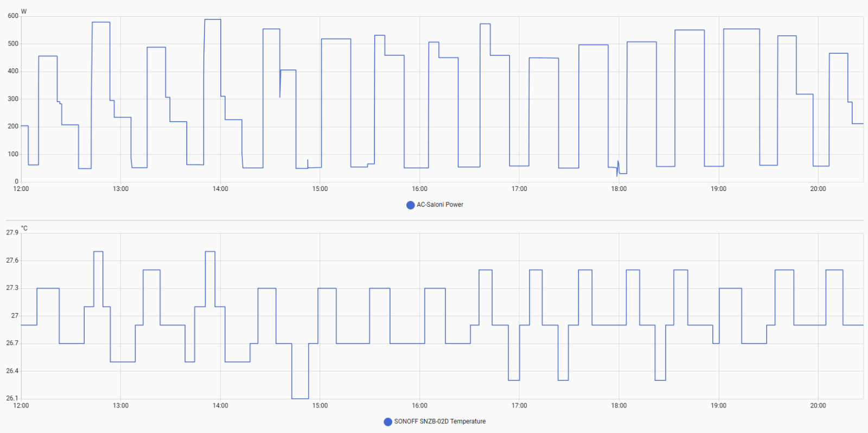This screenshot has height=433, width=868.
Task: Click 17:00 time label under temperature chart
Action: pos(519,405)
